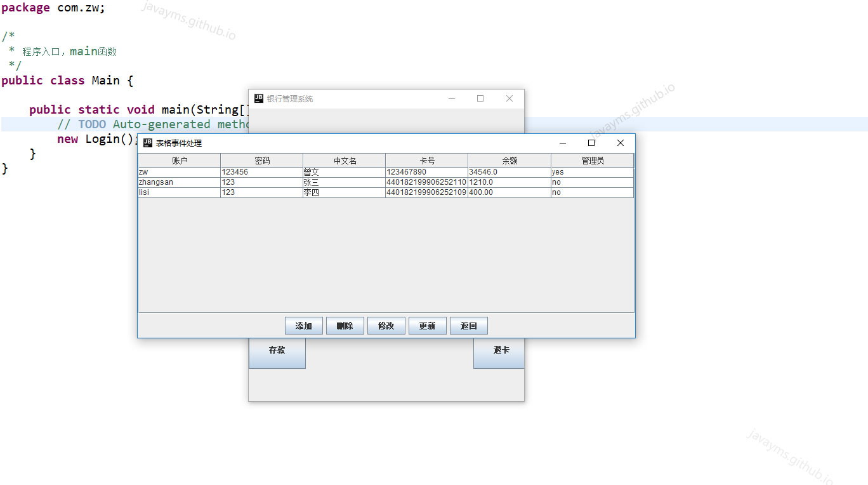Viewport: 868px width, 485px height.
Task: Click the 管理员 column header
Action: coord(591,160)
